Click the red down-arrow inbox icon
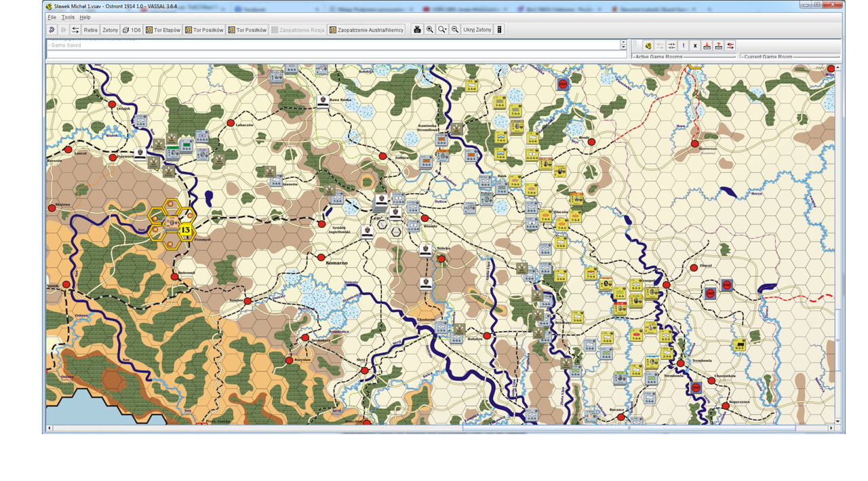 [x=707, y=45]
